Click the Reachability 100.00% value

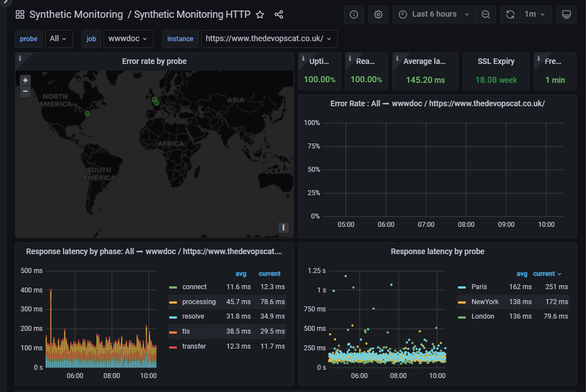(x=366, y=80)
